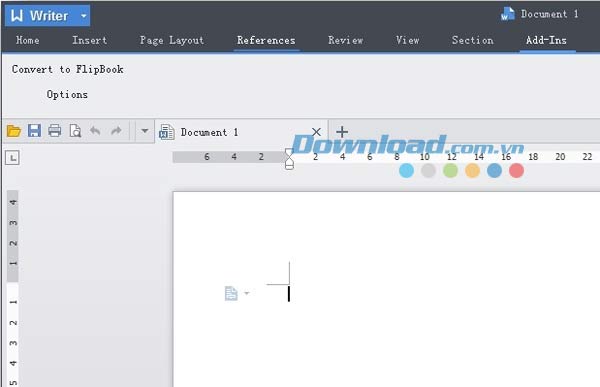
Task: Select the Add-Ins tab
Action: click(546, 40)
